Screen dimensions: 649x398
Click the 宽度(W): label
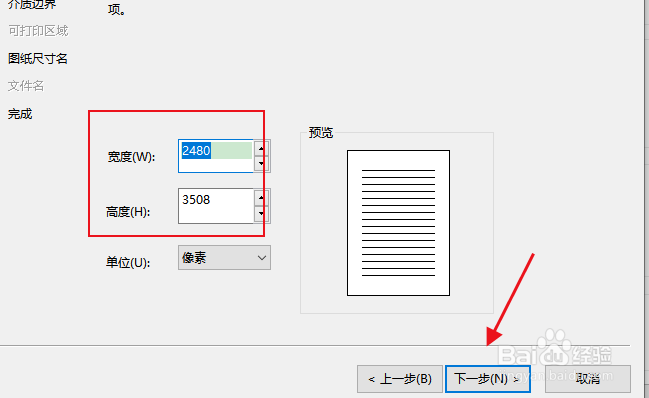[x=131, y=157]
